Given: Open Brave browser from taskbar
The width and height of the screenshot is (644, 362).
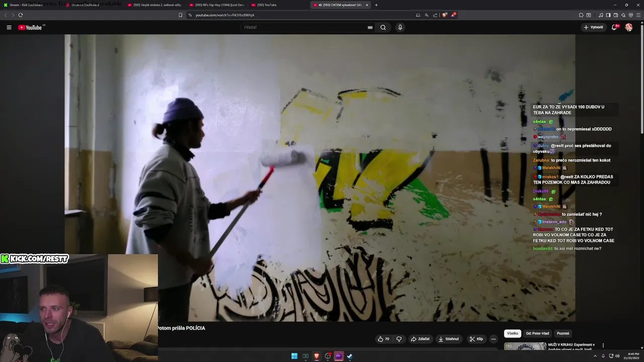Looking at the screenshot, I should [317, 356].
